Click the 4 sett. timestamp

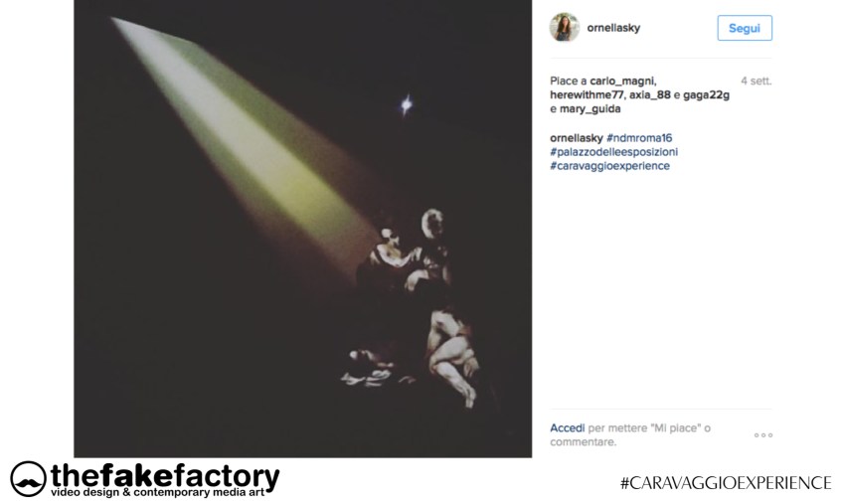click(756, 82)
